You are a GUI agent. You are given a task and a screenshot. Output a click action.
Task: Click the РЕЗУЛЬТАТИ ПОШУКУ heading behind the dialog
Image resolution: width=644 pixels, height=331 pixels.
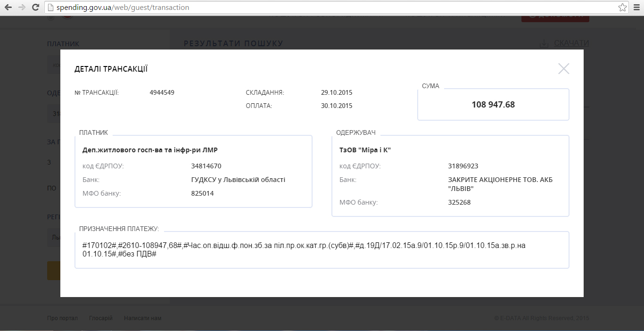pos(233,44)
